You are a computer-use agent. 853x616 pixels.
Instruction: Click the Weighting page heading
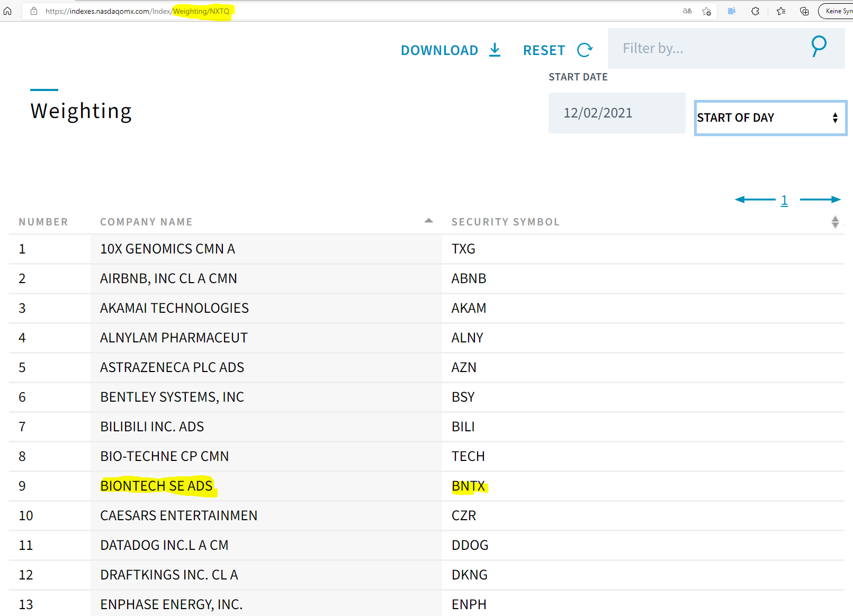(x=81, y=111)
